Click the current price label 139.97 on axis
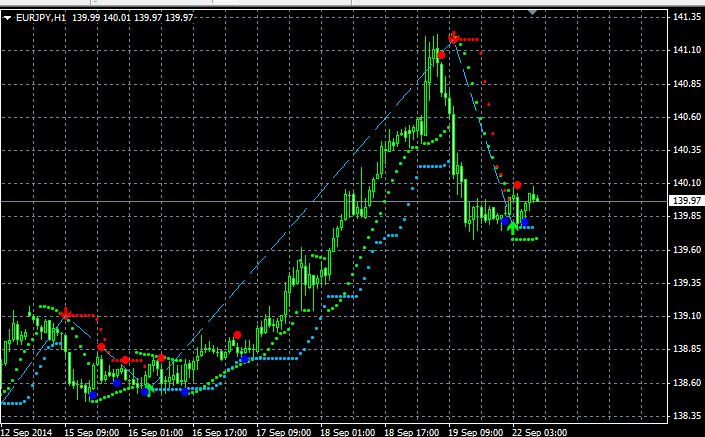The image size is (705, 437). (x=686, y=201)
